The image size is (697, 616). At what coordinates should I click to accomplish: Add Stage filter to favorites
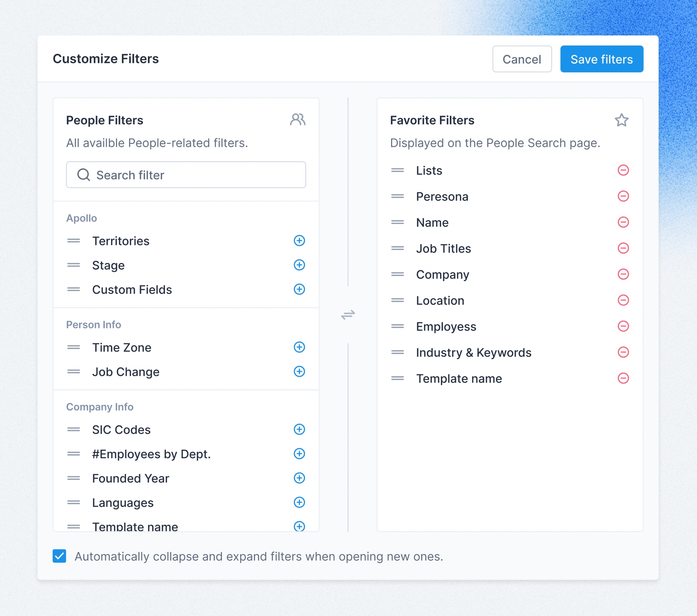[299, 265]
